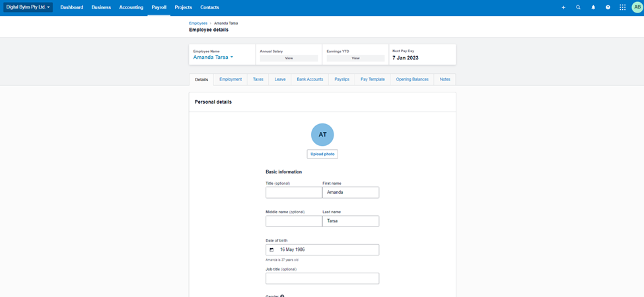Click the Employees breadcrumb link

198,23
